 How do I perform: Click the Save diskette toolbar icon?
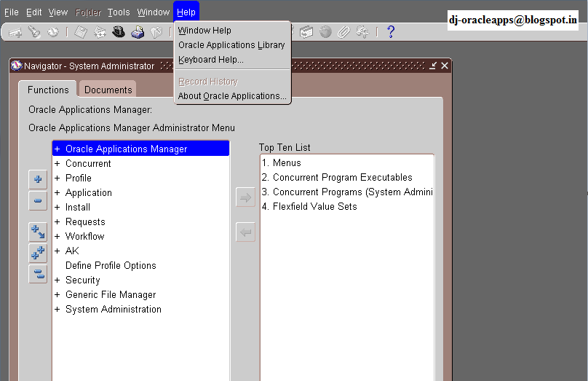point(81,32)
